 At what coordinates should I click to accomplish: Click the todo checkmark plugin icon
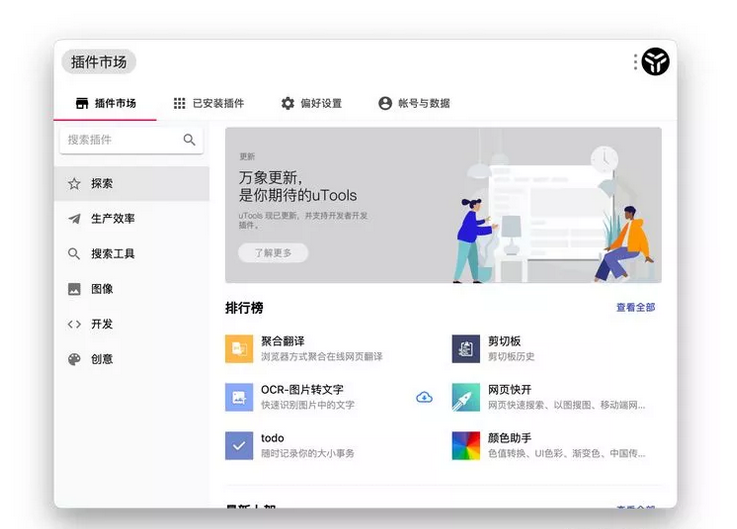pos(239,446)
